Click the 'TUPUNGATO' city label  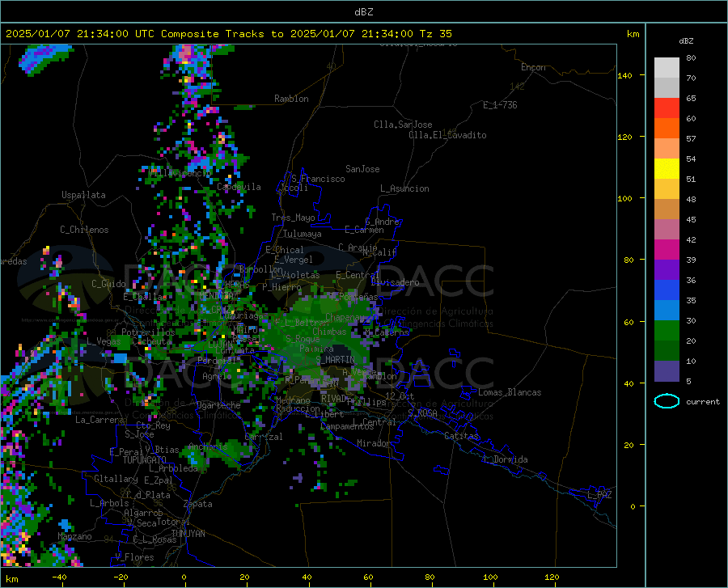[x=145, y=460]
